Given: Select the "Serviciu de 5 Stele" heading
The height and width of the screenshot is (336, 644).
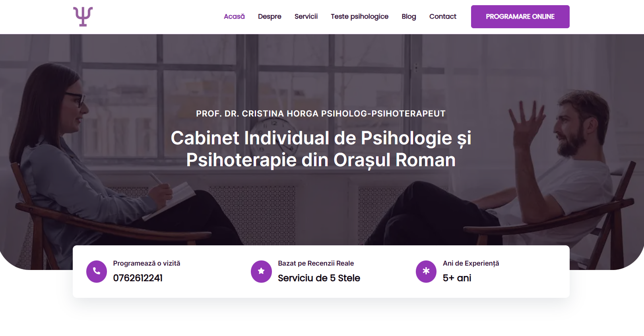Looking at the screenshot, I should click(319, 278).
